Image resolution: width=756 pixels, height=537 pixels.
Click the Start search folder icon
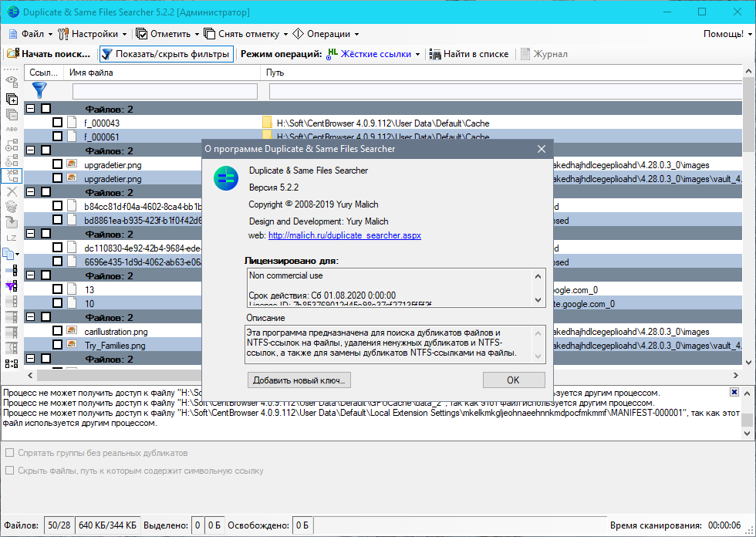(13, 53)
